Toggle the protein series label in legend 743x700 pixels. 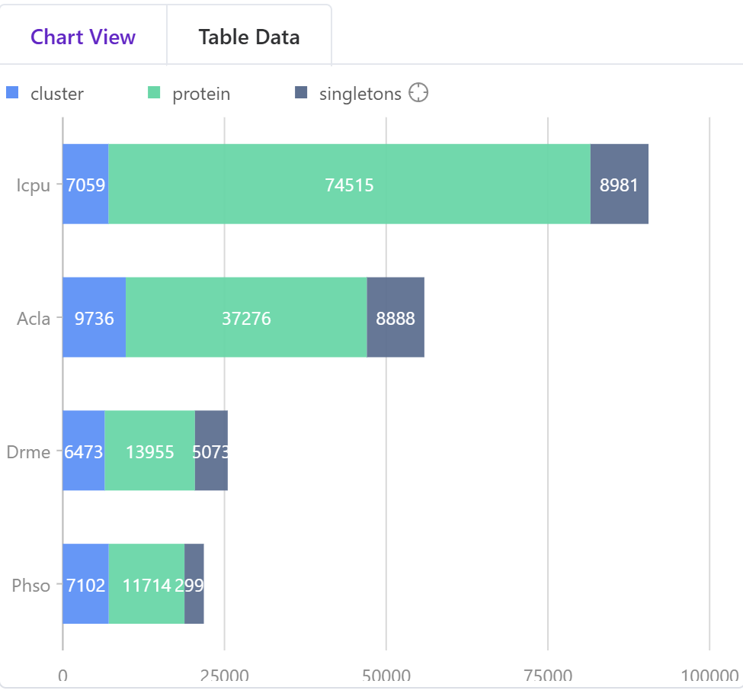pos(201,94)
